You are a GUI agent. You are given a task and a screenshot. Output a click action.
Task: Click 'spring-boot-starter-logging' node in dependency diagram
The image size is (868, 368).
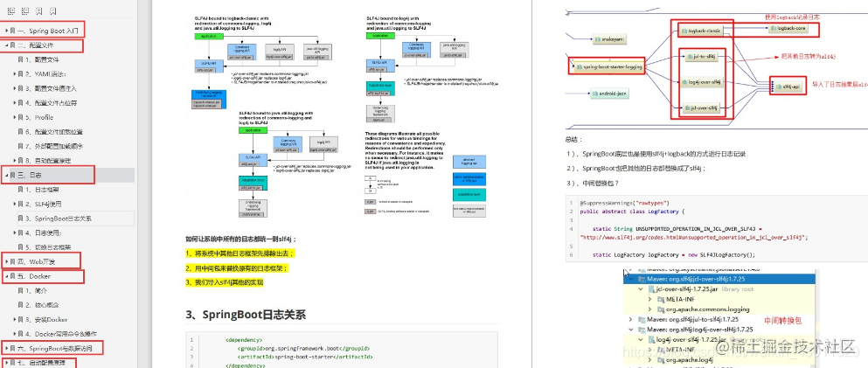(x=608, y=67)
